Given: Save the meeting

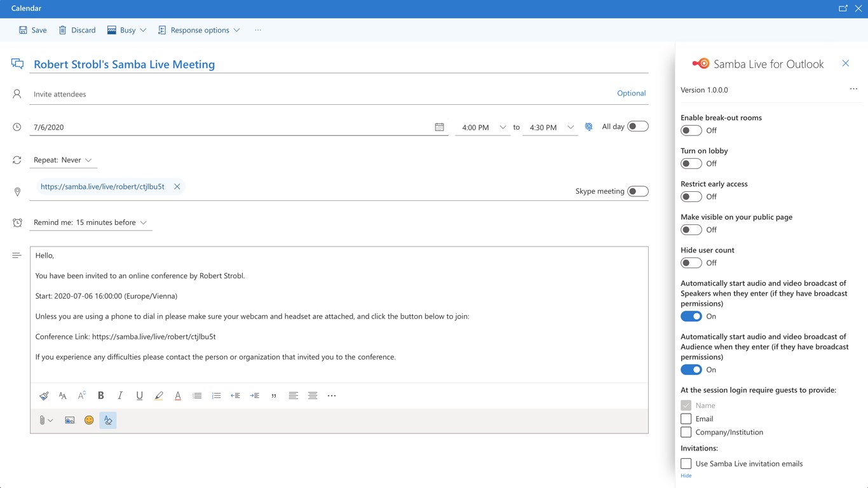Looking at the screenshot, I should point(33,30).
